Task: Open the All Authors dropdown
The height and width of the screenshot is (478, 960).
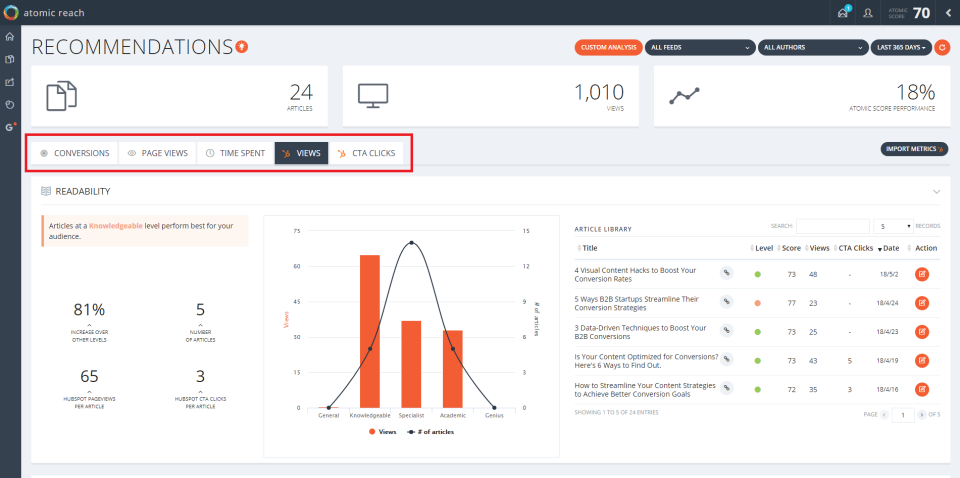Action: (x=813, y=48)
